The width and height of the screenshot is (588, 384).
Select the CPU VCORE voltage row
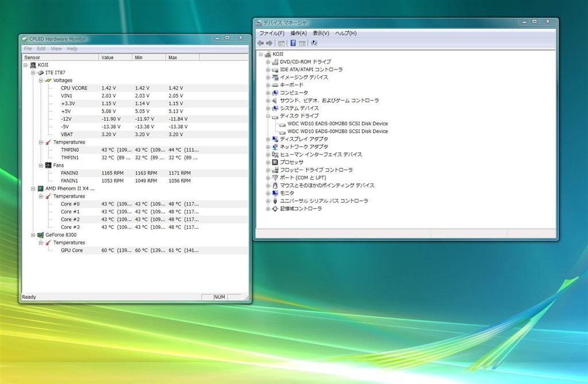(74, 88)
